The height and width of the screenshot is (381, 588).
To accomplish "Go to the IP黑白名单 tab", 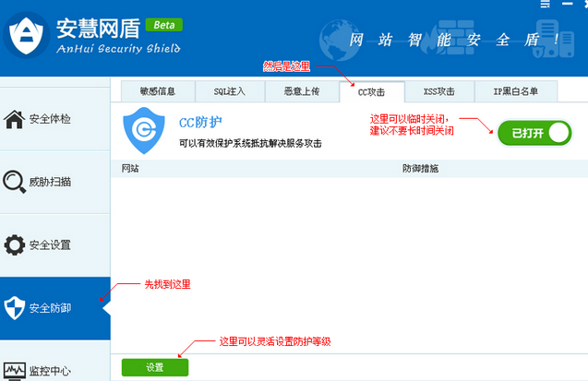I will (x=516, y=91).
